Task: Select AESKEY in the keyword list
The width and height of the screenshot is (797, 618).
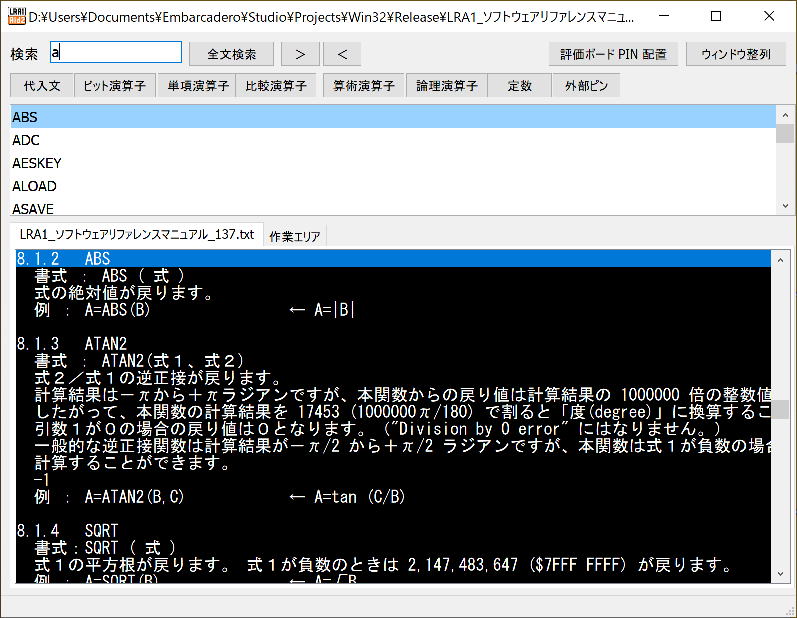Action: (x=393, y=163)
